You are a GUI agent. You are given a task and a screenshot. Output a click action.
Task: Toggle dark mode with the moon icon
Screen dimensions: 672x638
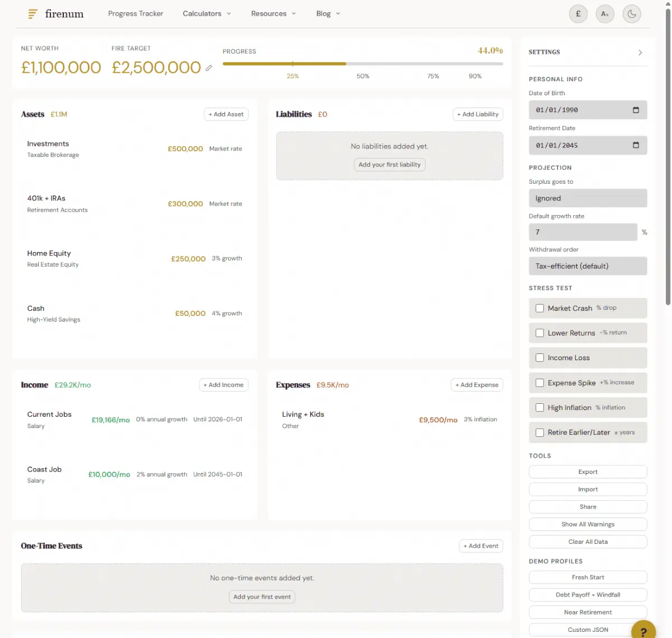click(x=632, y=13)
